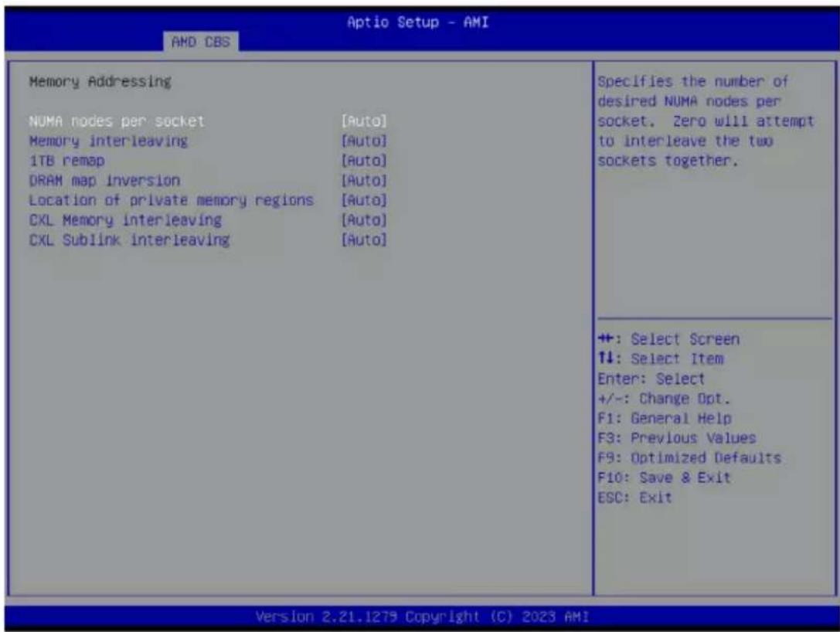Open the Auto value for DRAM map inversion
Screen dimensions: 840x632
(364, 181)
